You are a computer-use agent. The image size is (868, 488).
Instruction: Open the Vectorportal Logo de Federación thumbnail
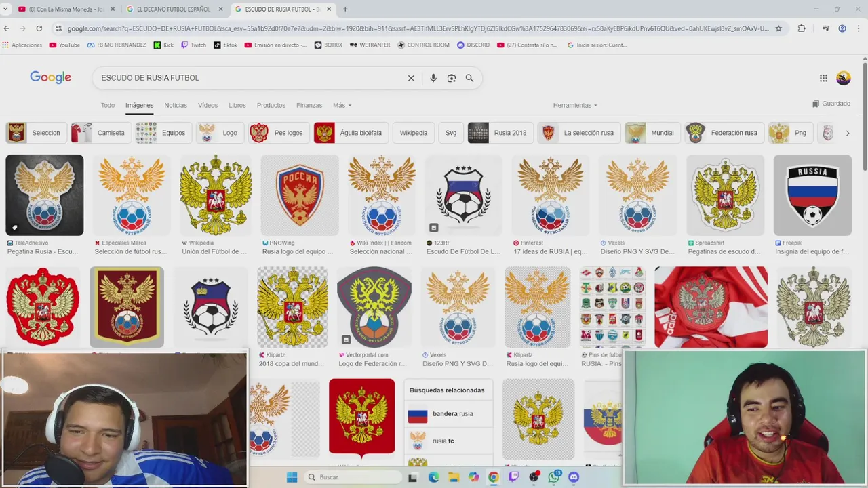tap(374, 307)
